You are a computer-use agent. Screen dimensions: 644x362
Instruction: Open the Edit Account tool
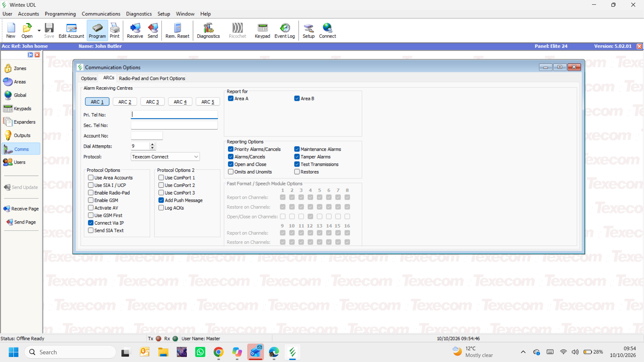tap(71, 31)
